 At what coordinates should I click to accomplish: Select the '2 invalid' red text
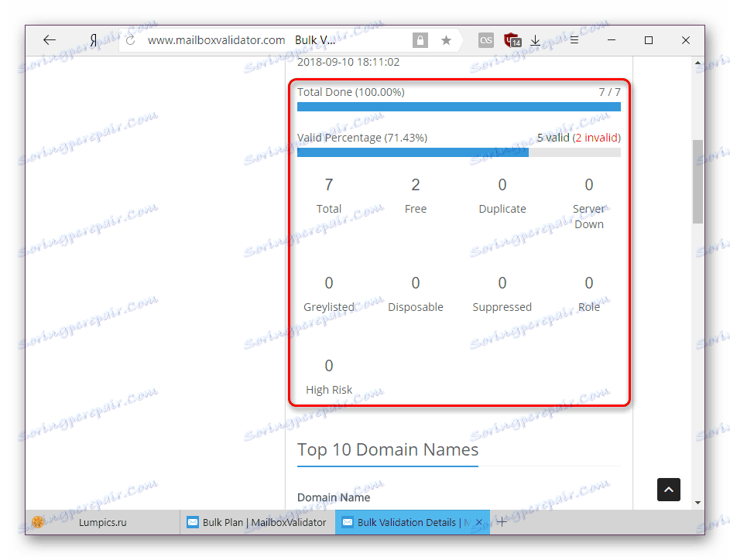(597, 137)
